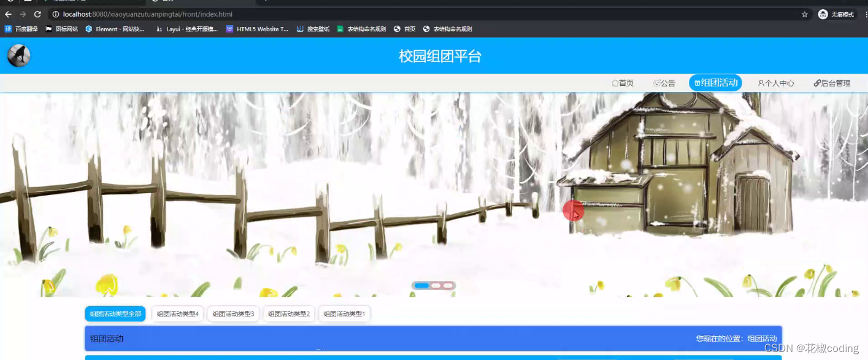
Task: Click the snowy cabin banner image
Action: coord(434,194)
